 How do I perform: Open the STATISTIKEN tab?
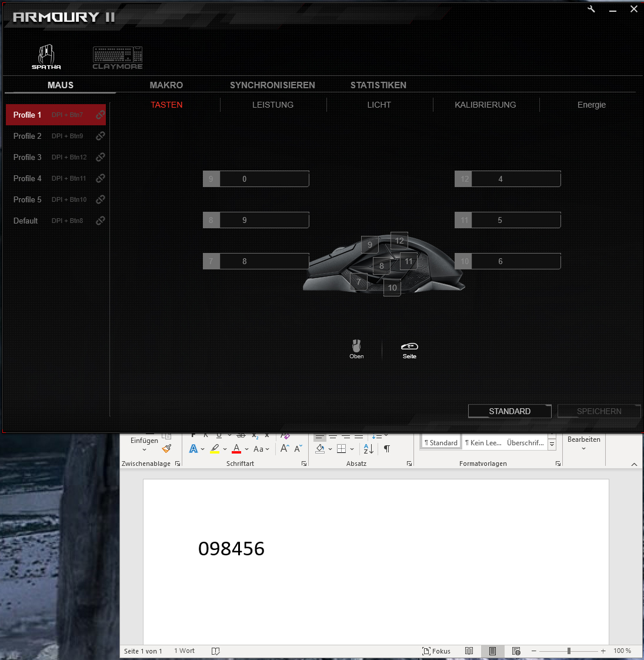(378, 85)
